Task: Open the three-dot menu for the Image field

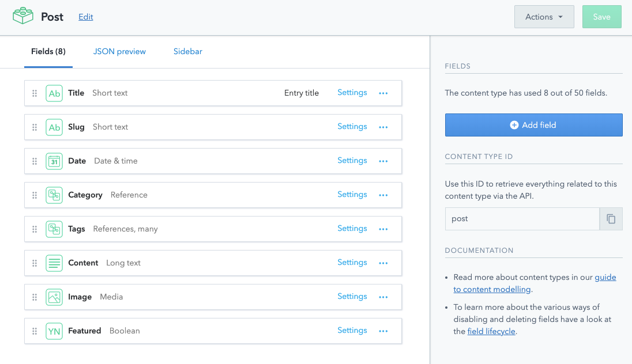Action: point(383,297)
